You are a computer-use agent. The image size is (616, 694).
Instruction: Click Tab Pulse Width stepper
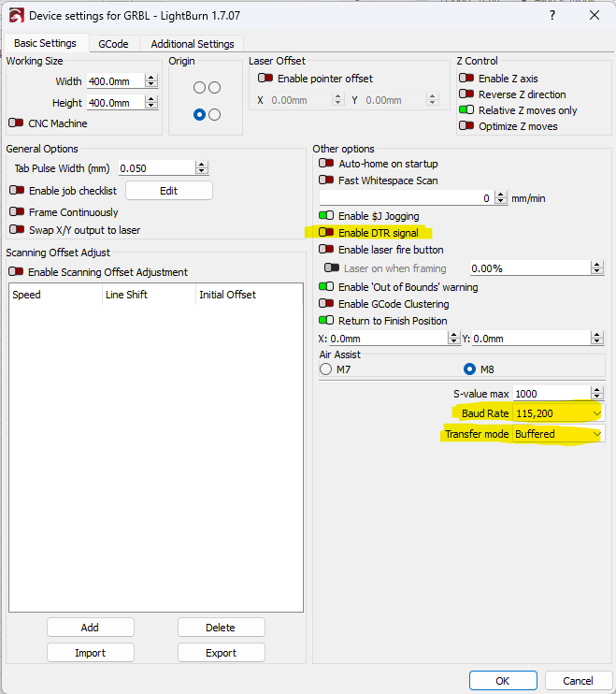coord(202,167)
